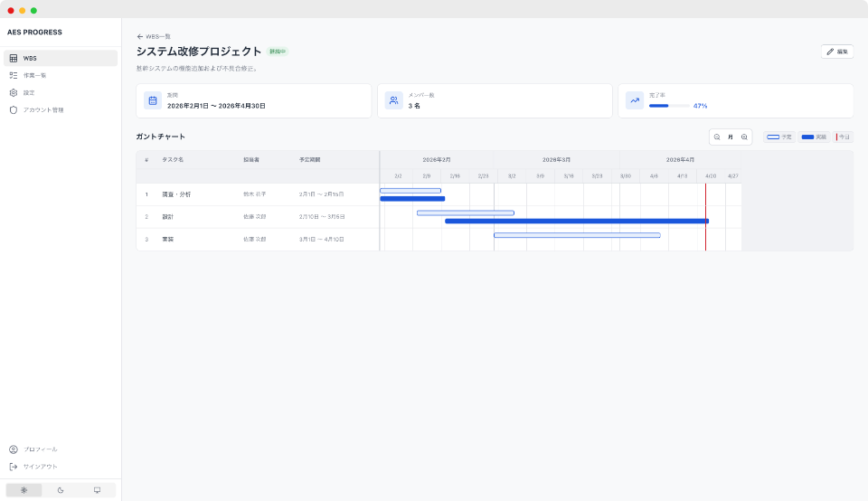Viewport: 868px width, 501px height.
Task: Click the trend icon in completion rate card
Action: coord(634,100)
